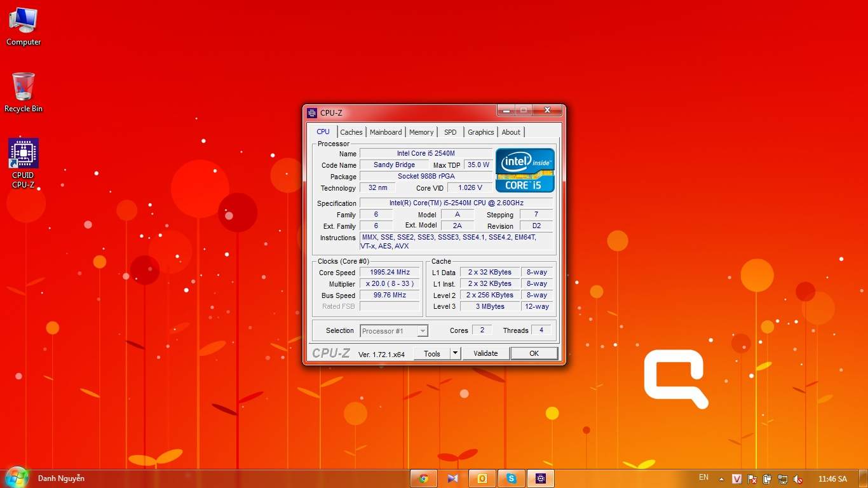868x488 pixels.
Task: Click the power plug tray icon
Action: [768, 479]
